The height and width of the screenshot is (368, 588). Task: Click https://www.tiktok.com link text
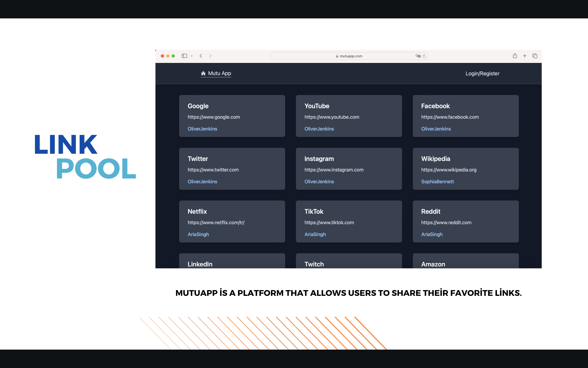(329, 223)
